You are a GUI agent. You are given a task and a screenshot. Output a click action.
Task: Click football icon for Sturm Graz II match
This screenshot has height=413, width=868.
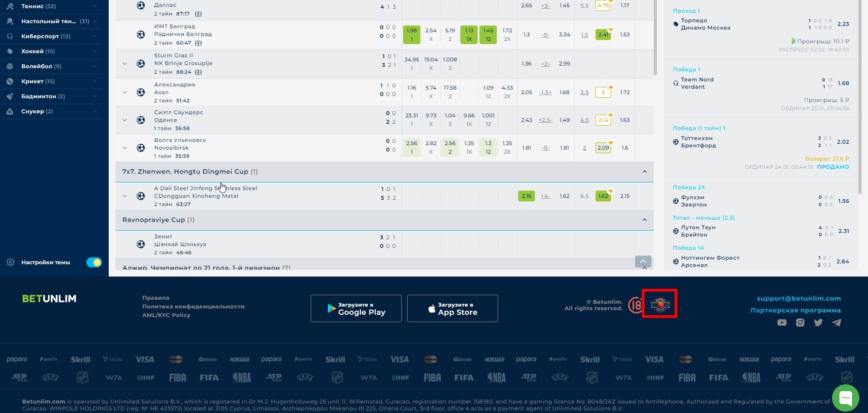coord(141,64)
